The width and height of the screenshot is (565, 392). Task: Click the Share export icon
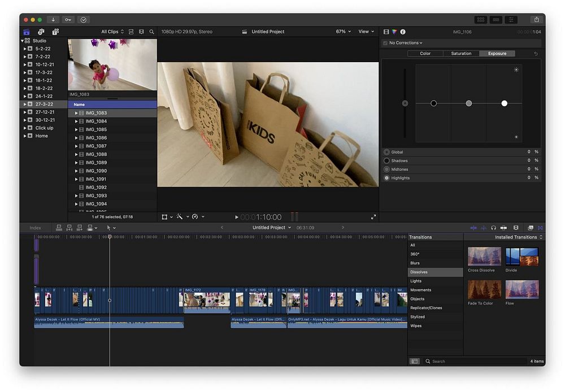coord(536,19)
